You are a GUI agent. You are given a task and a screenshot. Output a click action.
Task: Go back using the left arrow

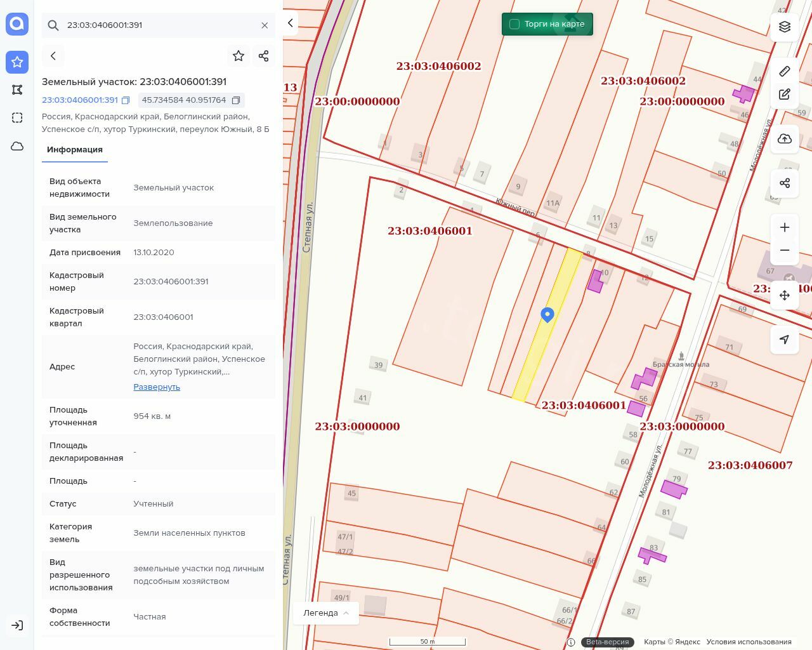(53, 56)
